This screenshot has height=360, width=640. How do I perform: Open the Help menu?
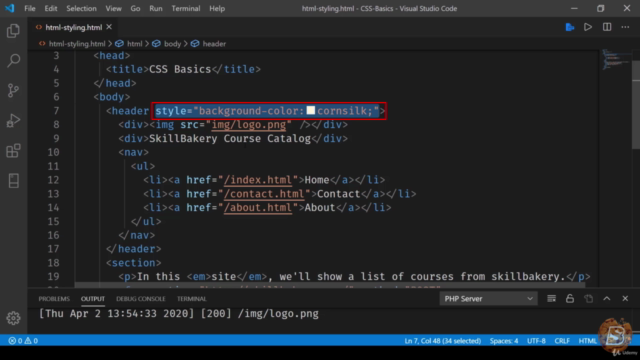point(217,8)
